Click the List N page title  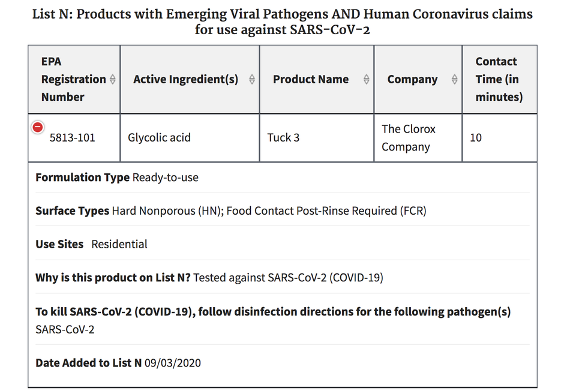(283, 22)
